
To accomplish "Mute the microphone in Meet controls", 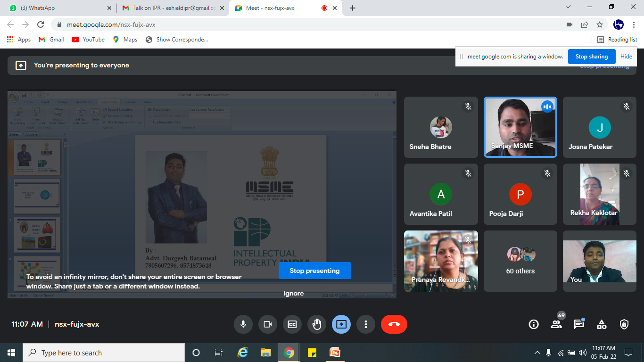I will point(243,324).
